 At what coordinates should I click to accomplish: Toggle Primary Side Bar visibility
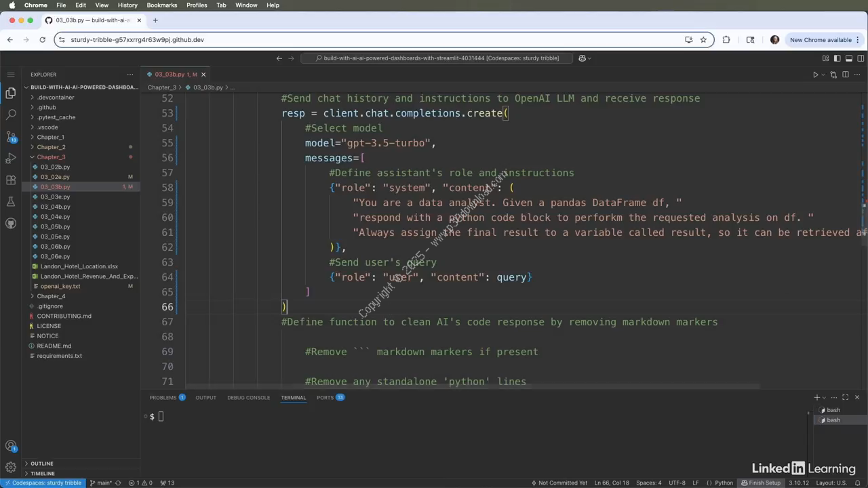point(837,58)
